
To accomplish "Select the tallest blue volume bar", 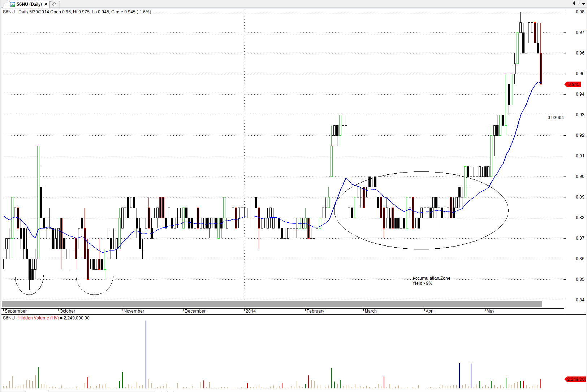I will (146, 354).
